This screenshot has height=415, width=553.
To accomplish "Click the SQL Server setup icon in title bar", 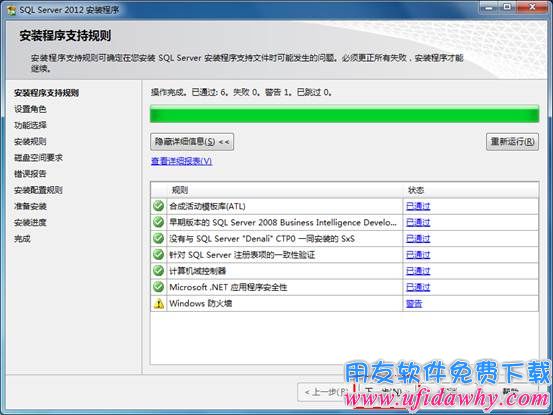I will [12, 10].
